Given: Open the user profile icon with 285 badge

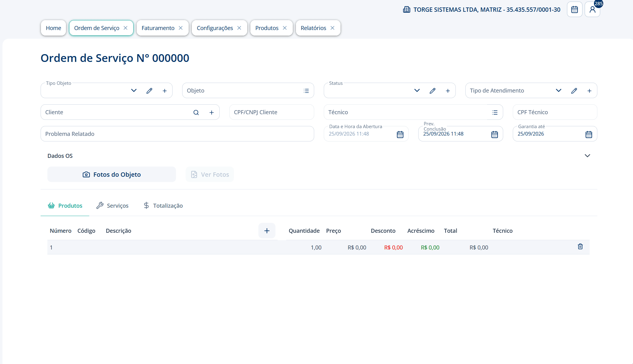Looking at the screenshot, I should [592, 10].
